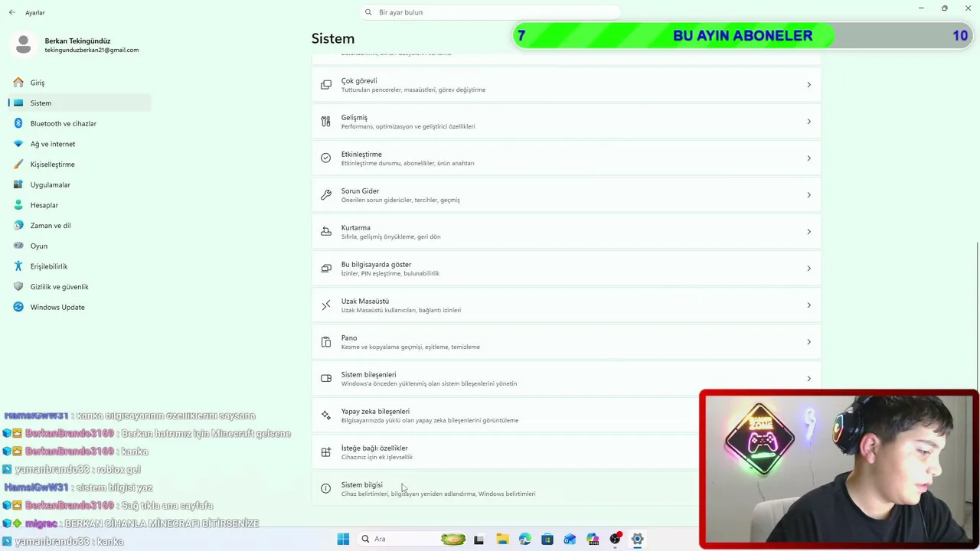Open the Giriş home icon in sidebar

18,82
